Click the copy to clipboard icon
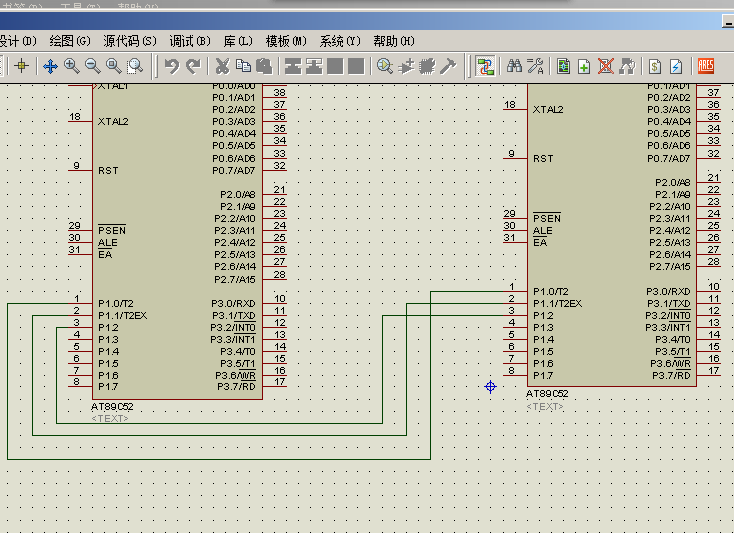The width and height of the screenshot is (734, 533). point(243,66)
